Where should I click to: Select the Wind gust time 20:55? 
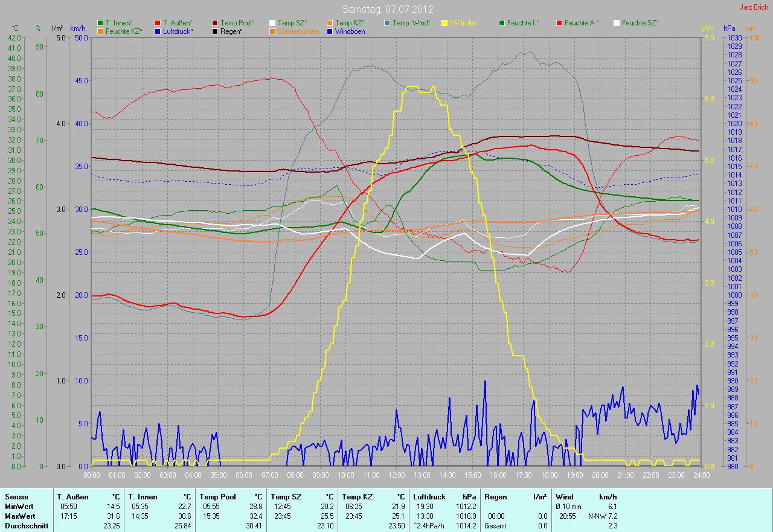(x=568, y=516)
